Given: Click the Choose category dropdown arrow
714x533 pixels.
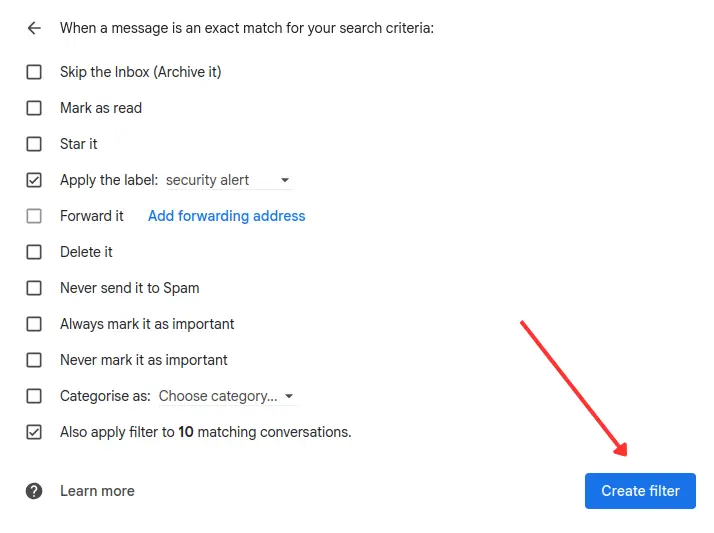Looking at the screenshot, I should coord(289,397).
